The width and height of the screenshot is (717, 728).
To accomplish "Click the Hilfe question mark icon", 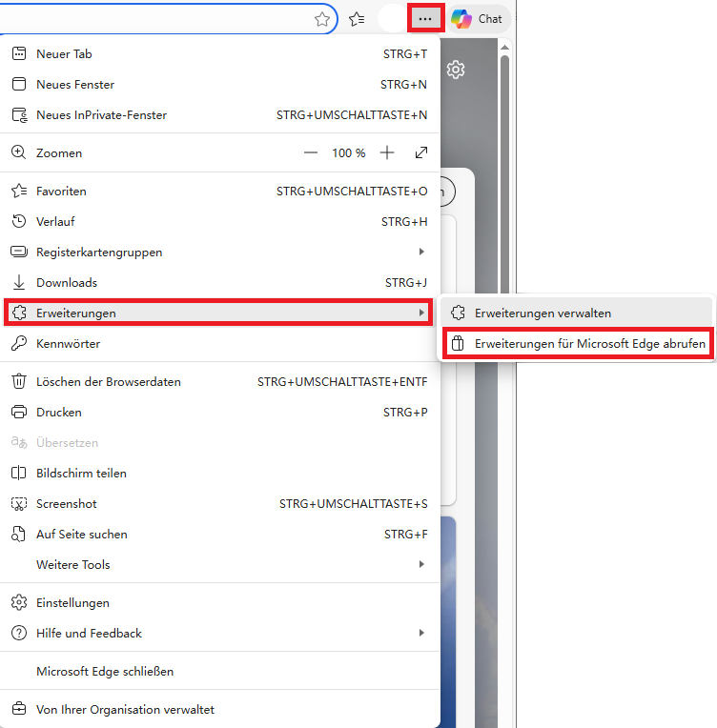I will point(19,633).
